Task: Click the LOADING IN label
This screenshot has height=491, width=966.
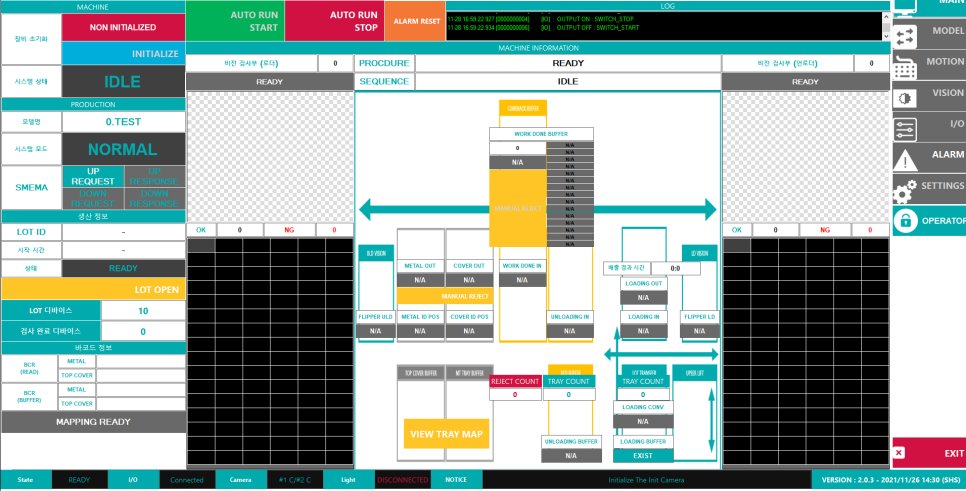Action: pyautogui.click(x=643, y=317)
